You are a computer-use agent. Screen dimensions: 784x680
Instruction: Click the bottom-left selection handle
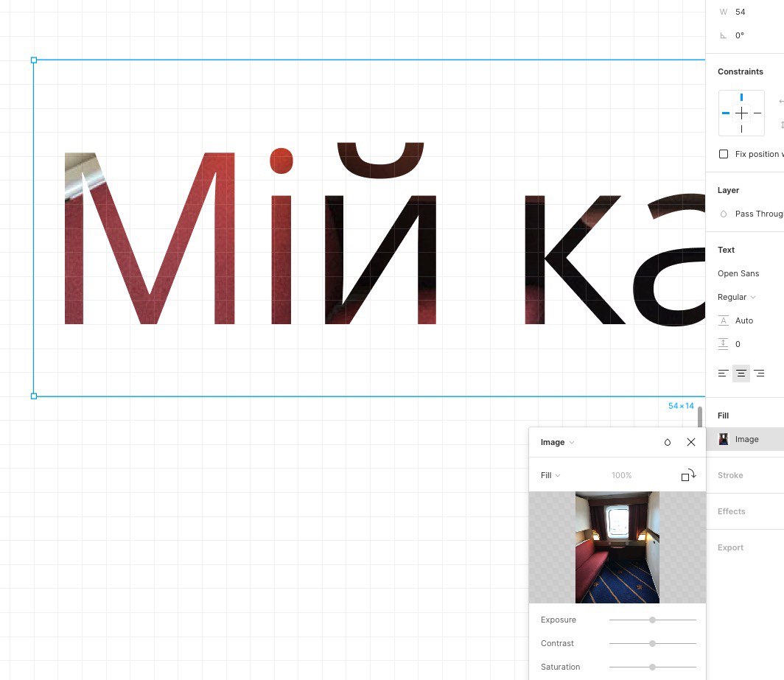pyautogui.click(x=34, y=396)
